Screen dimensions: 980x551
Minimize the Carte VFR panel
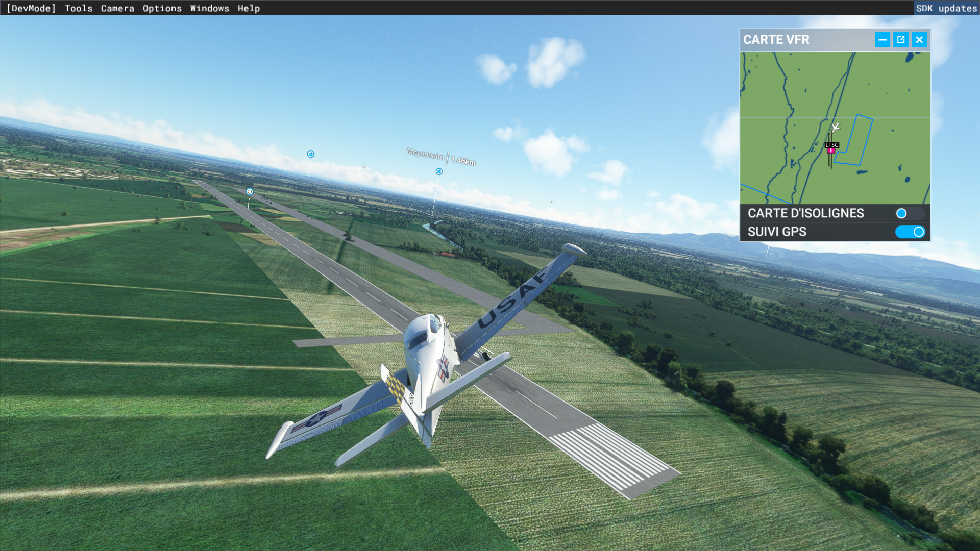point(883,40)
